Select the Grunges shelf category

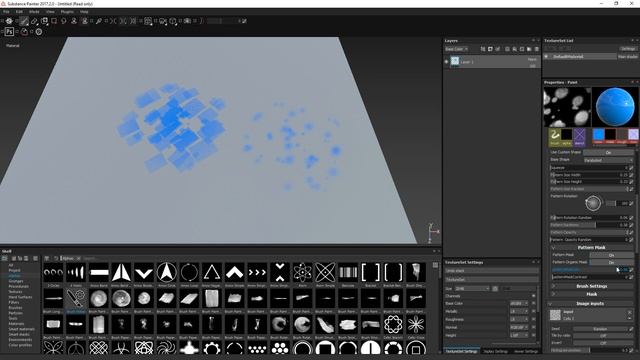point(16,281)
